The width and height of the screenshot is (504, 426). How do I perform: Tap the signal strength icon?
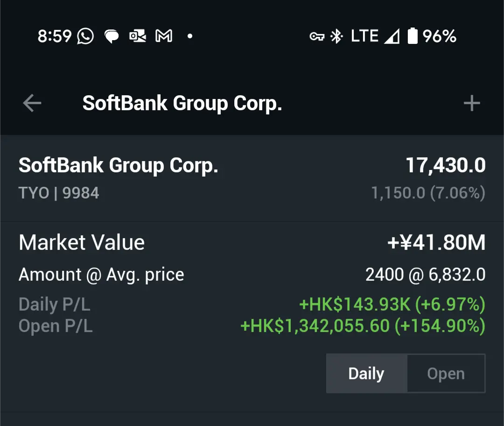[392, 36]
